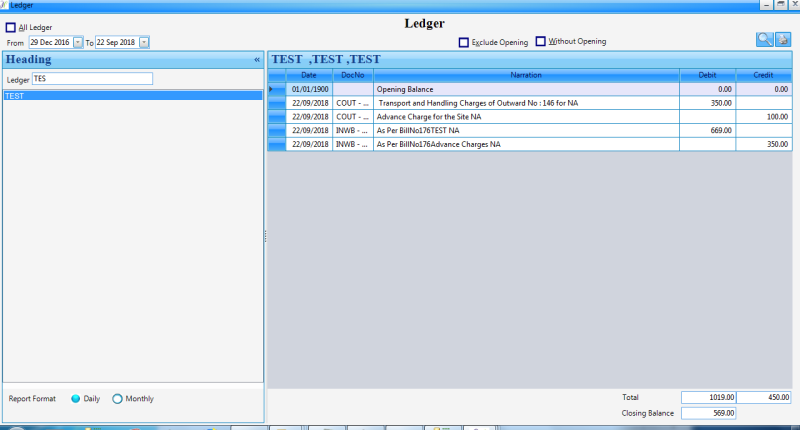Click the Narration column header

point(526,75)
